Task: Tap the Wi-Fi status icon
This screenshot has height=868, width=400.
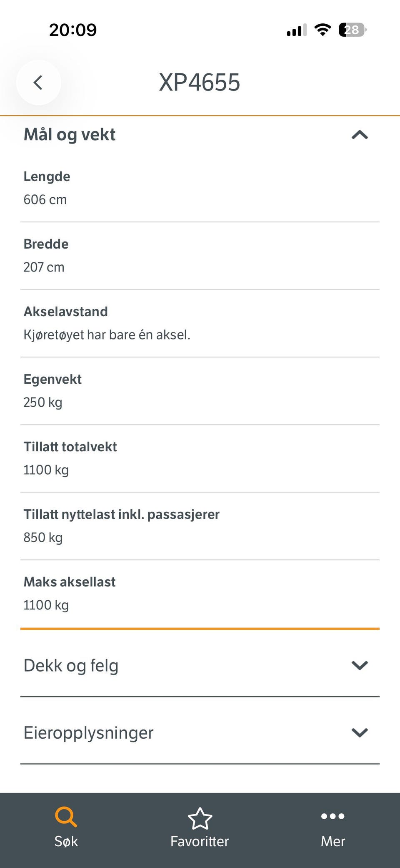Action: pyautogui.click(x=322, y=30)
